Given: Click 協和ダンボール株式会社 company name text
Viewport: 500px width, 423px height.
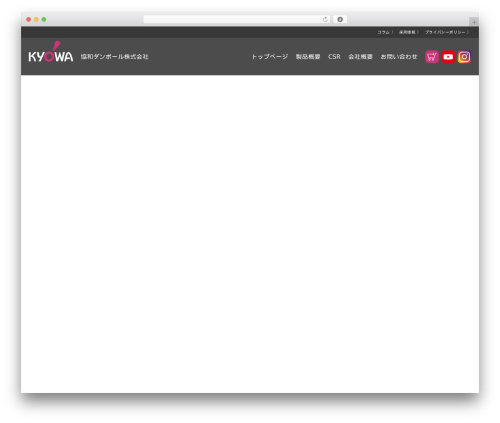Looking at the screenshot, I should (x=114, y=57).
